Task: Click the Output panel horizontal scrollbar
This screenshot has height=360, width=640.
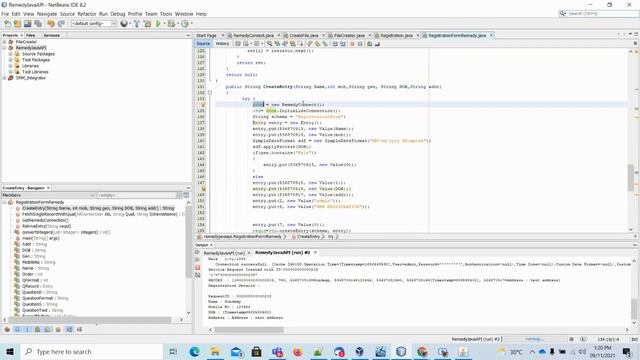Action: (x=419, y=330)
